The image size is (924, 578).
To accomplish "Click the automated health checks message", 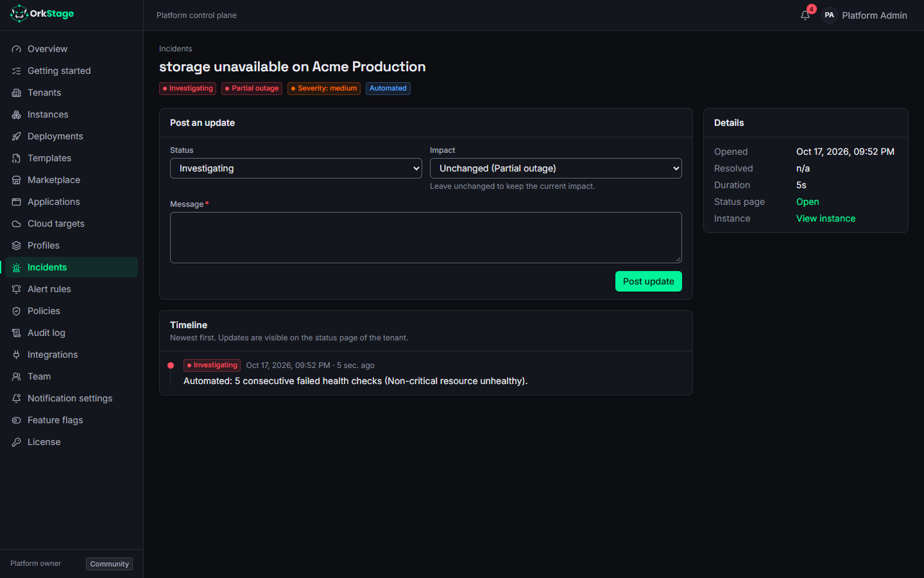I will coord(355,381).
